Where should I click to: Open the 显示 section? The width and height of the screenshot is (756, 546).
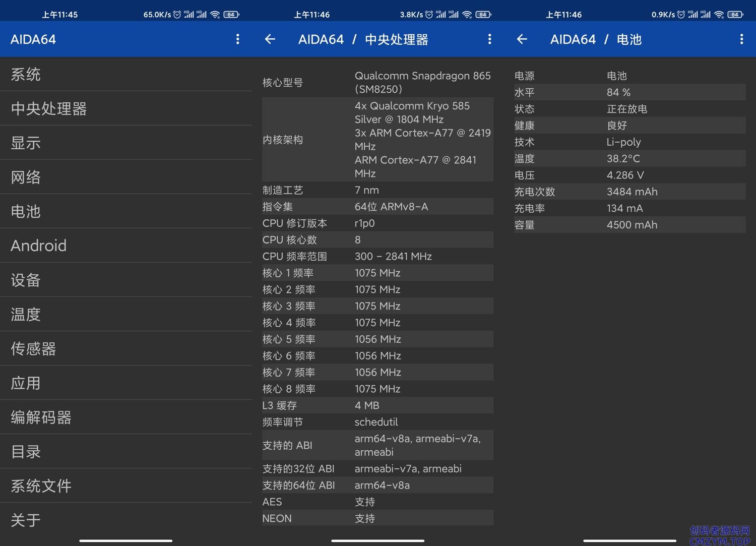(126, 143)
